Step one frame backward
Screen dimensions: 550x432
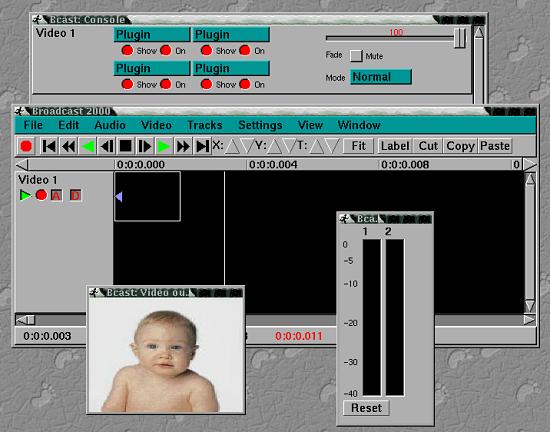[107, 146]
